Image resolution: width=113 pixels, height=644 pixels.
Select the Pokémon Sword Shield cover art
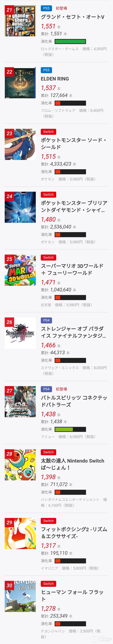point(20,145)
